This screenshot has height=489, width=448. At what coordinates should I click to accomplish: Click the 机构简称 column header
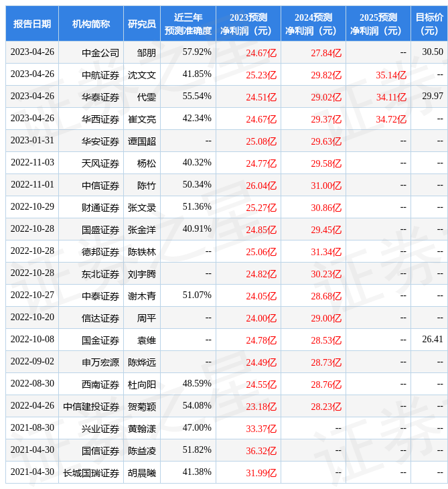tap(91, 23)
